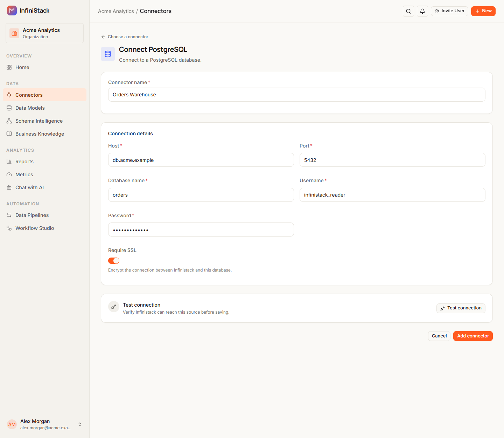Expand the Alex Morgan user menu chevron
Image resolution: width=504 pixels, height=438 pixels.
point(80,424)
